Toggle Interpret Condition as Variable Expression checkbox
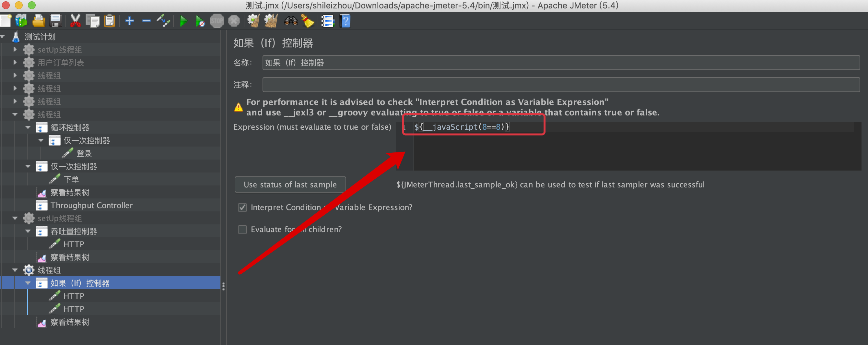 tap(242, 207)
